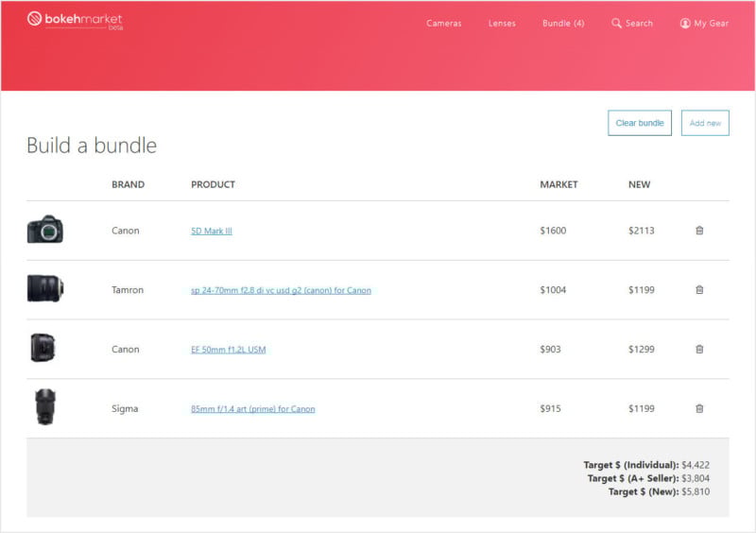
Task: Open the Lenses menu
Action: [502, 23]
